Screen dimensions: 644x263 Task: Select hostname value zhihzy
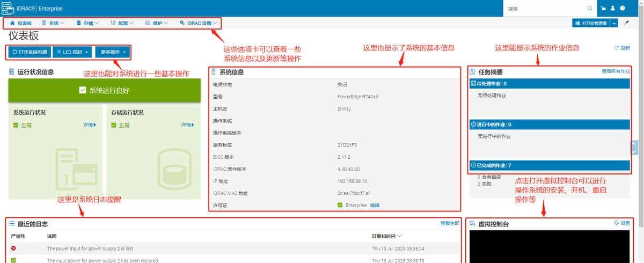344,108
